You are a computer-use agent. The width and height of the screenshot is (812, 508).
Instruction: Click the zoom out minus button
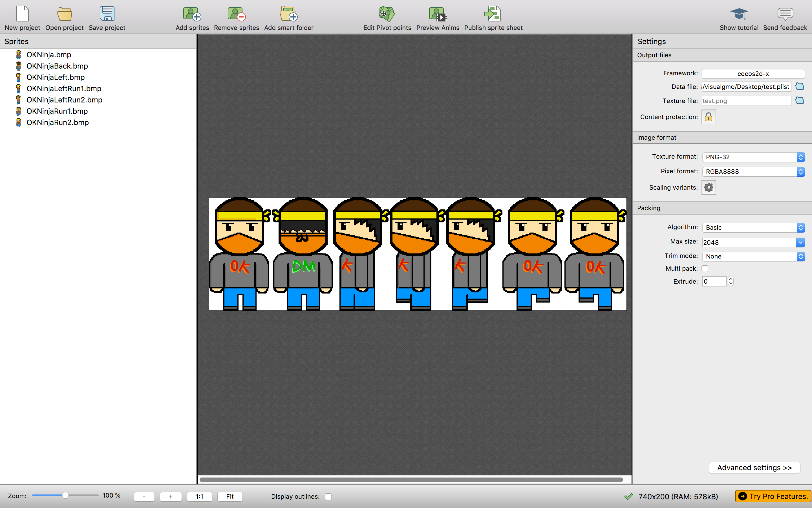click(144, 497)
